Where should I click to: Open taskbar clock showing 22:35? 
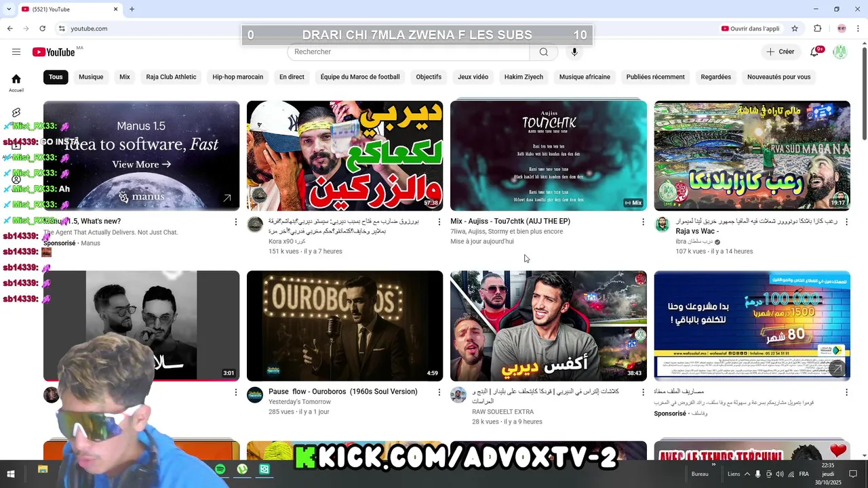827,474
